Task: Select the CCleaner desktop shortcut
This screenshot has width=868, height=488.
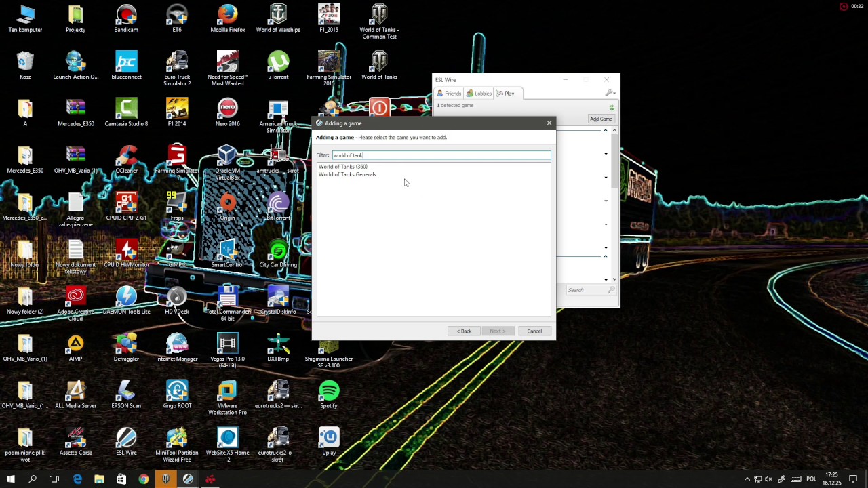Action: click(126, 160)
